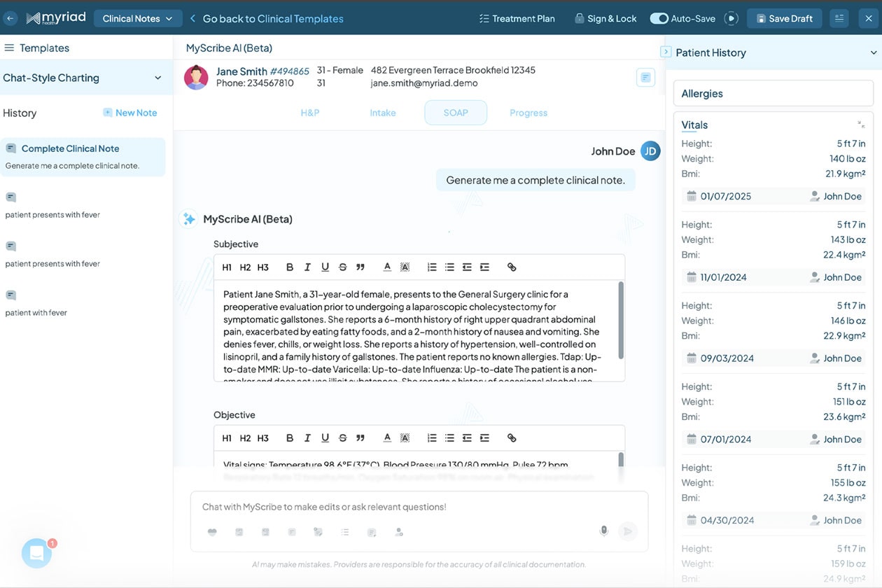The image size is (882, 588).
Task: Switch to the Intake tab
Action: click(383, 113)
